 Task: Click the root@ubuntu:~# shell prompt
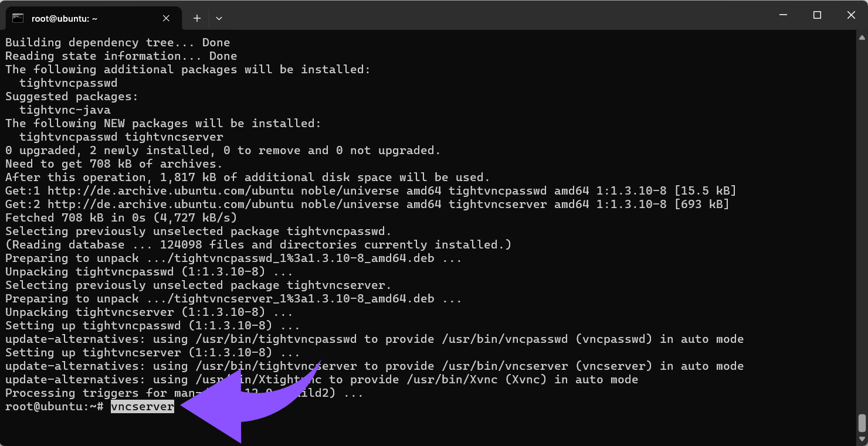54,407
